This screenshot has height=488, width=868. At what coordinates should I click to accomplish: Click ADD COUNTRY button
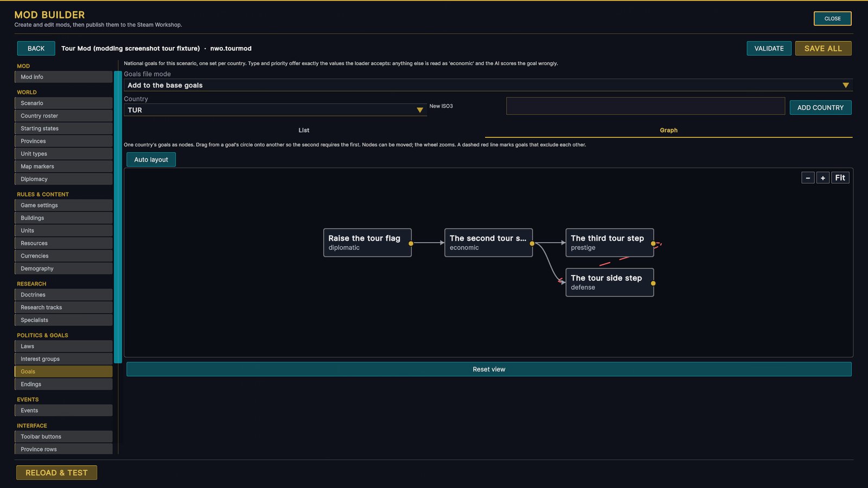tap(820, 107)
